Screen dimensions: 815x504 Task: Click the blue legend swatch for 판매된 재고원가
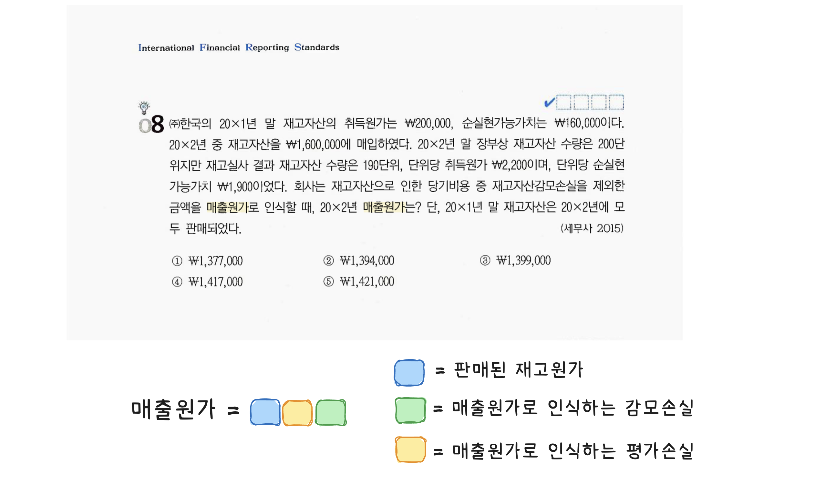click(409, 373)
